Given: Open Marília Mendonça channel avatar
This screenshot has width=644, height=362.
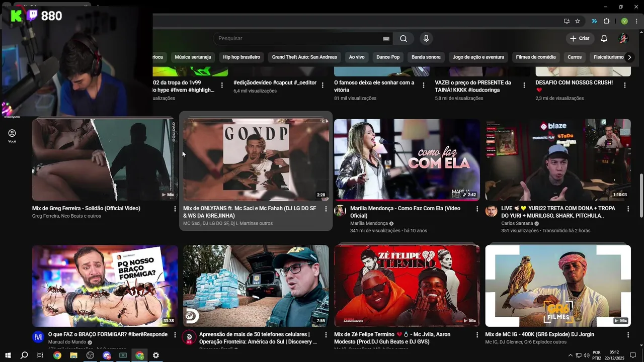Looking at the screenshot, I should point(340,211).
